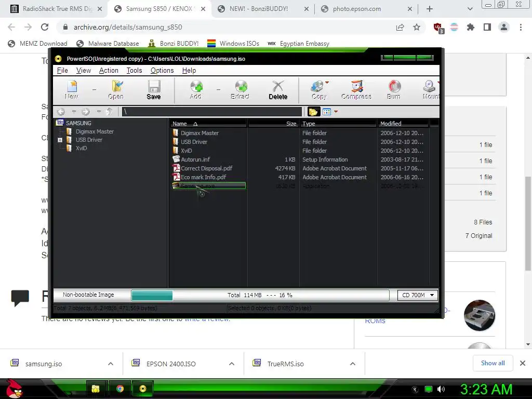Open view mode dropdown arrow

[336, 112]
